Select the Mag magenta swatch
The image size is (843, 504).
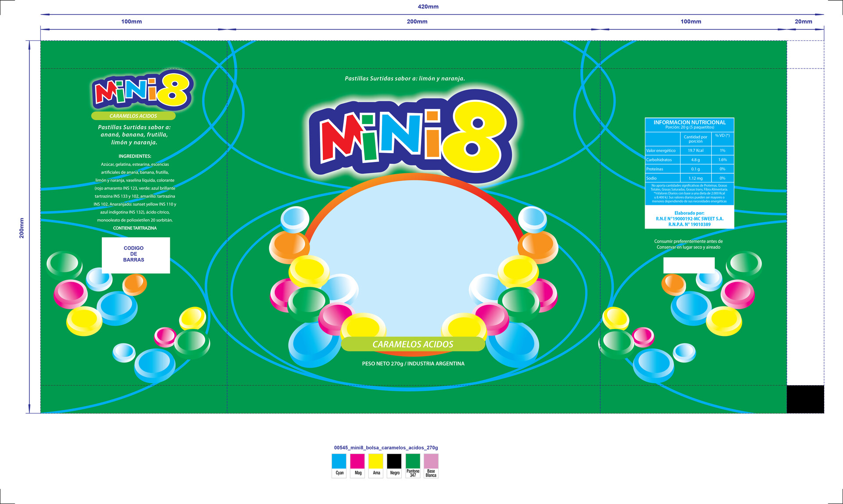(357, 461)
